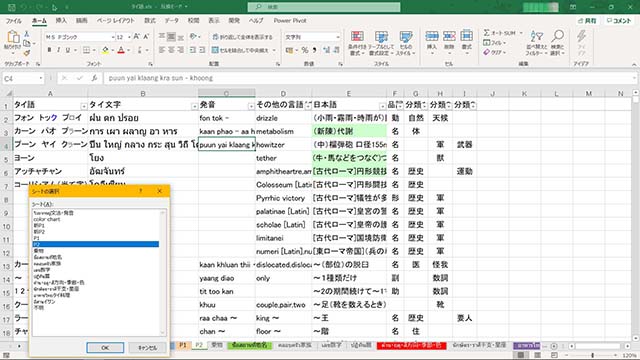640x360 pixels.
Task: Open the ファイル menu tab
Action: click(x=13, y=20)
